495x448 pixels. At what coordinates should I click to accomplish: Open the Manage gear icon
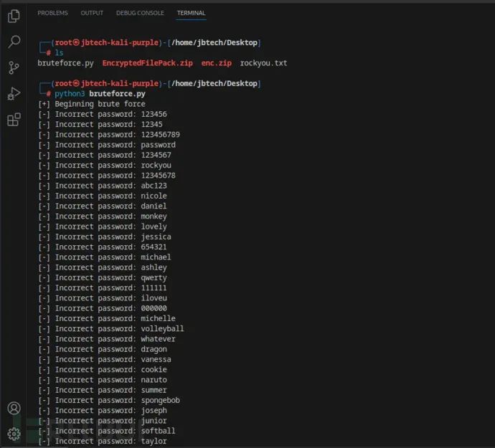click(x=14, y=434)
